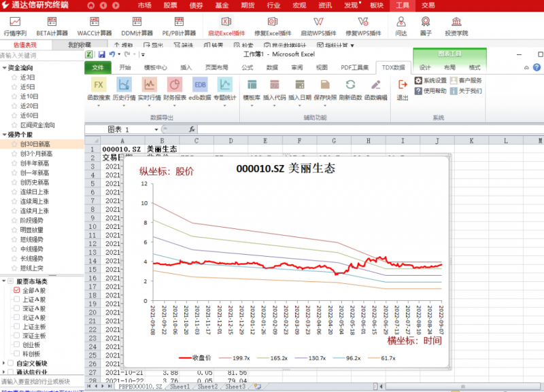Open the 基金 menu in the top bar
The width and height of the screenshot is (544, 392).
pos(222,5)
